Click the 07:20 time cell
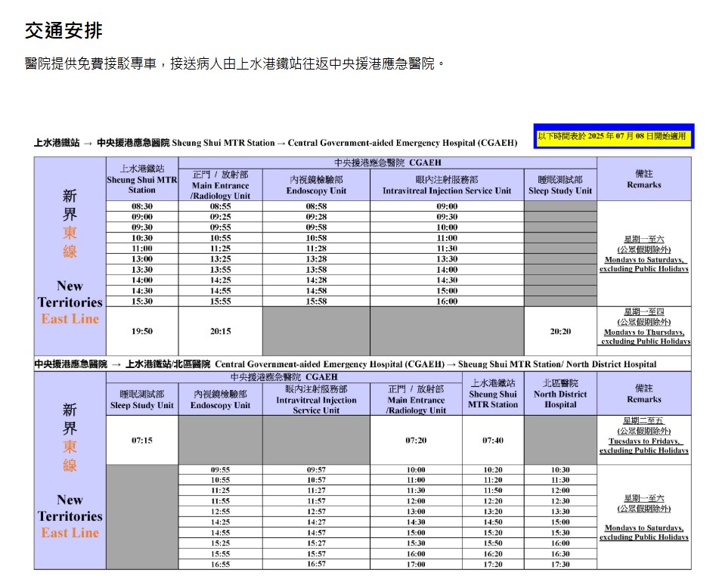 click(416, 440)
